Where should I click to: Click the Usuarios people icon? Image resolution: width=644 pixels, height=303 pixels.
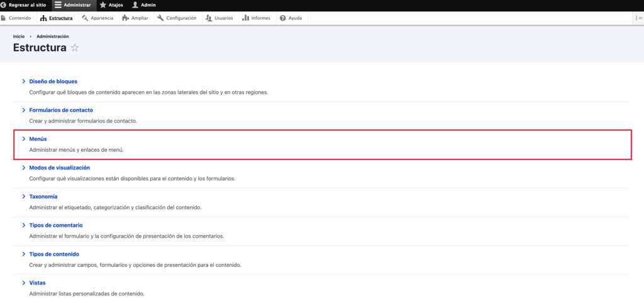click(209, 18)
